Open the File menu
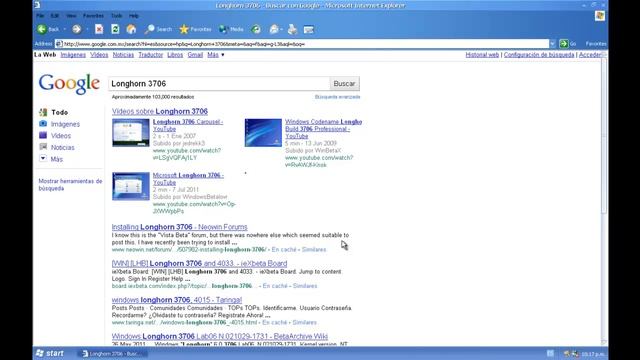640x360 pixels. tap(40, 16)
